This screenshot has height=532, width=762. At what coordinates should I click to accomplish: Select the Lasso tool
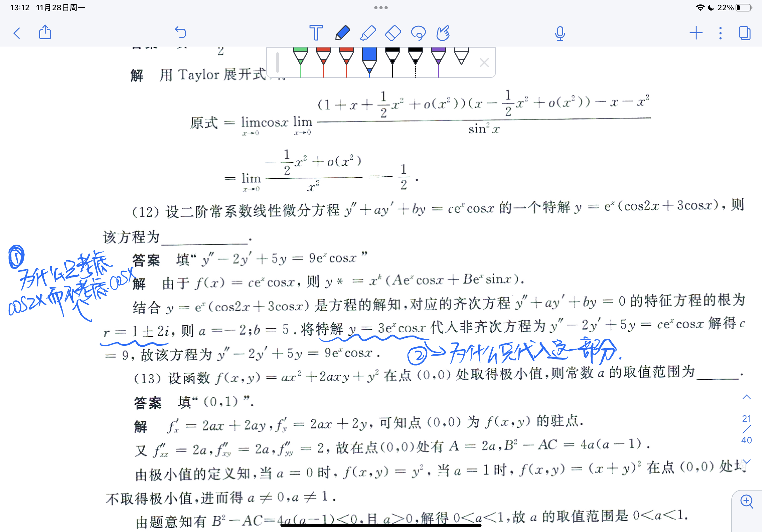click(418, 33)
